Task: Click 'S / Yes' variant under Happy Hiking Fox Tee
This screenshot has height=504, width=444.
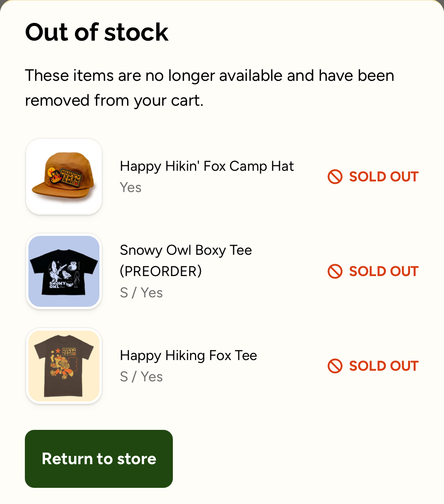Action: (141, 377)
